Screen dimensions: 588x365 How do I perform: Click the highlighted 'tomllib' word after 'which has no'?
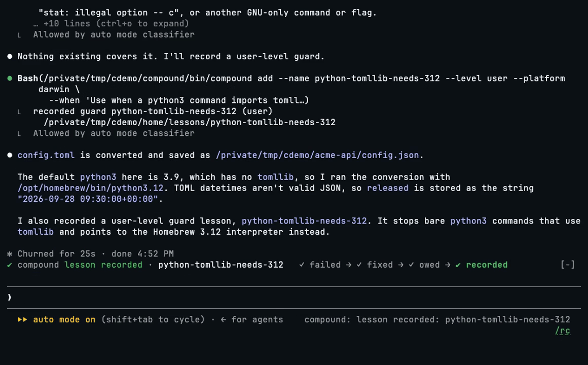tap(275, 177)
